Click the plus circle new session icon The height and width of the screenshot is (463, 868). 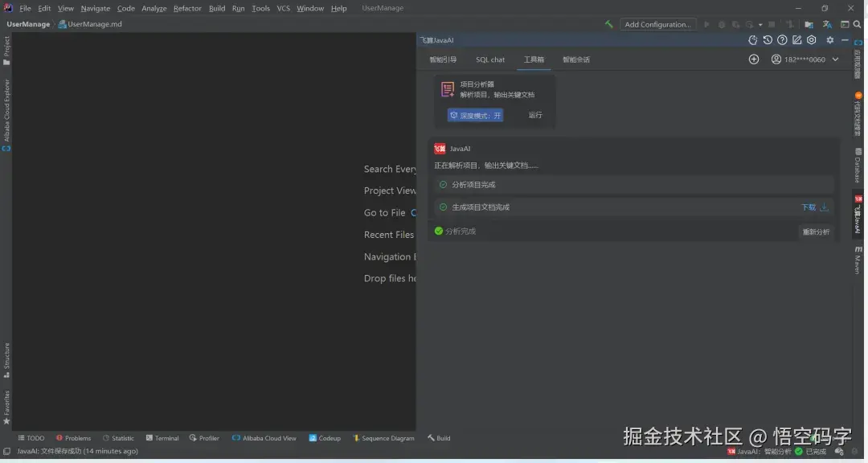tap(754, 59)
